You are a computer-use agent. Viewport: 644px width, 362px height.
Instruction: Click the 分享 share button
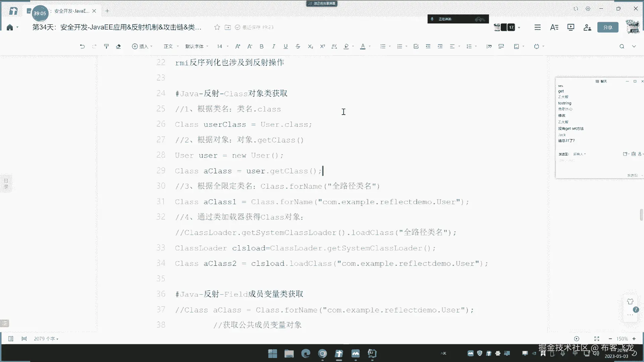click(608, 27)
